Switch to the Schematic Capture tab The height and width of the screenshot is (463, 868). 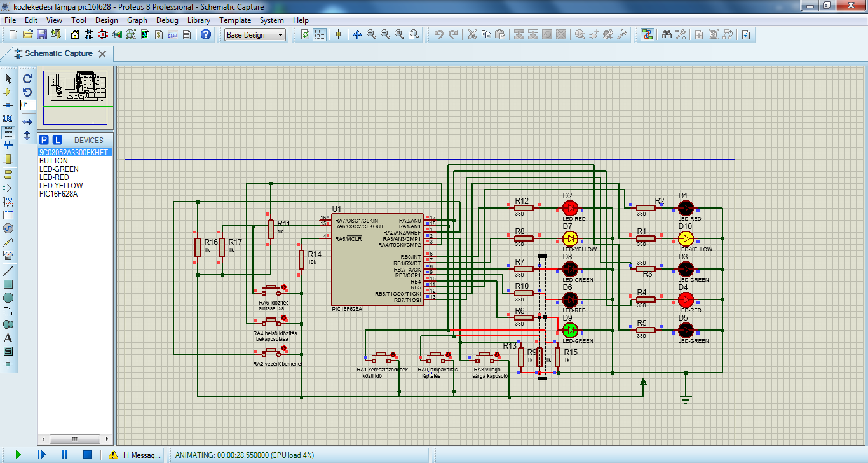(x=58, y=53)
